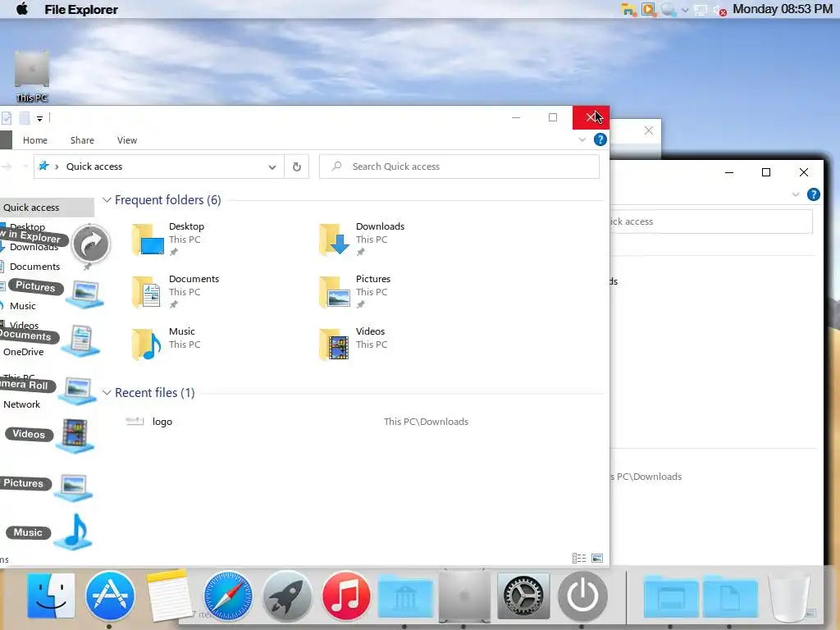Collapse the Recent files section
Image resolution: width=840 pixels, height=630 pixels.
coord(107,393)
